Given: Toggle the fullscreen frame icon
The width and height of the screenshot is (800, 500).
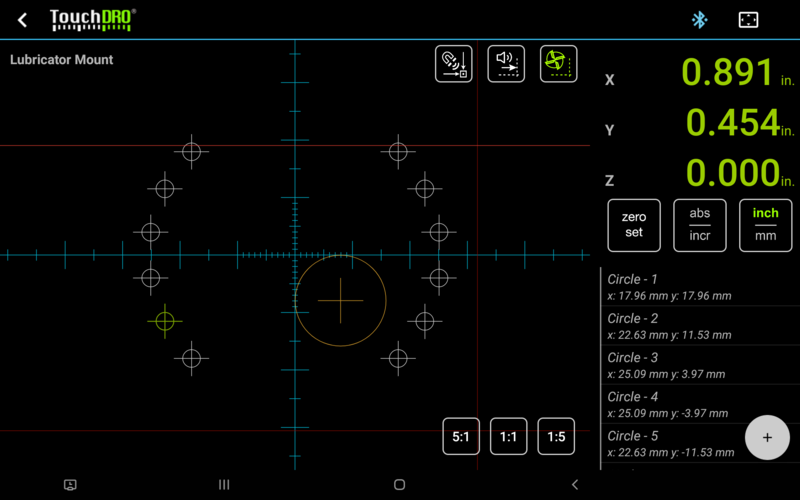Looking at the screenshot, I should (x=748, y=20).
